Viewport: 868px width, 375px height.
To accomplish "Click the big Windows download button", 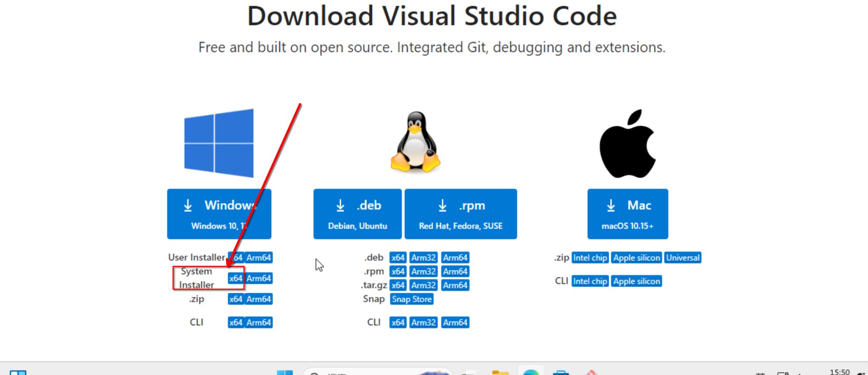I will coord(219,214).
